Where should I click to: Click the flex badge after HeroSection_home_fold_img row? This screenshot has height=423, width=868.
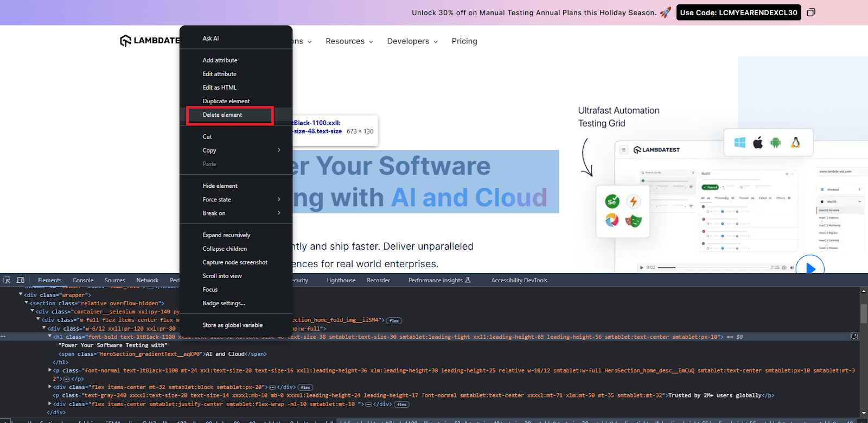point(394,320)
